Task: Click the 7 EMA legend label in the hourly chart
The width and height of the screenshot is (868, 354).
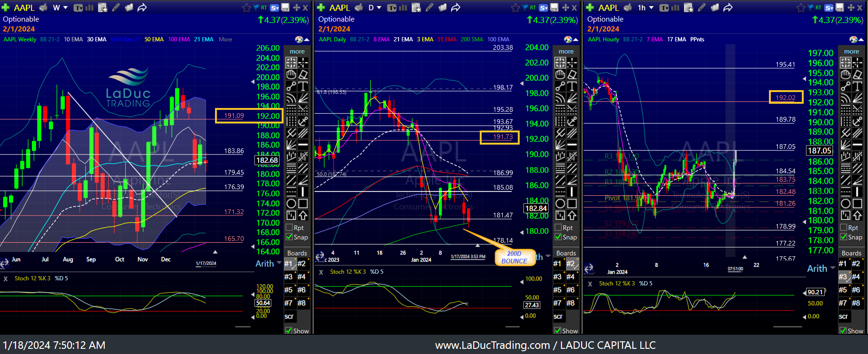Action: click(654, 39)
